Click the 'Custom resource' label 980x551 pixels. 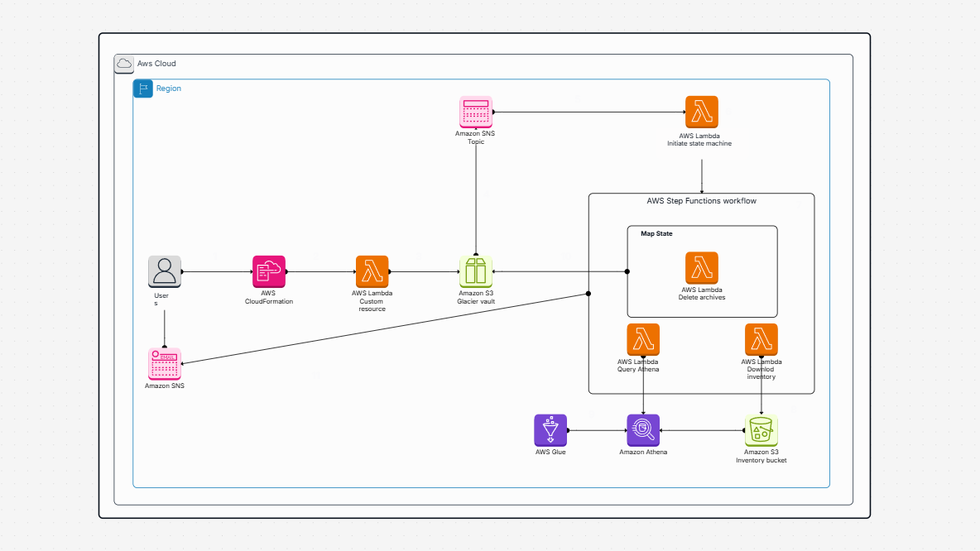(x=372, y=304)
